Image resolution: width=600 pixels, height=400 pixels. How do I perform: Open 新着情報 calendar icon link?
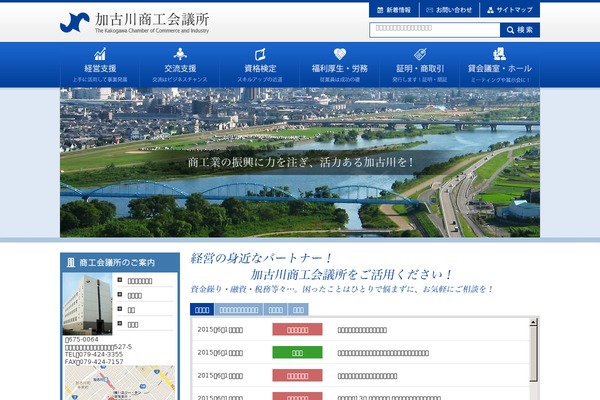point(394,10)
